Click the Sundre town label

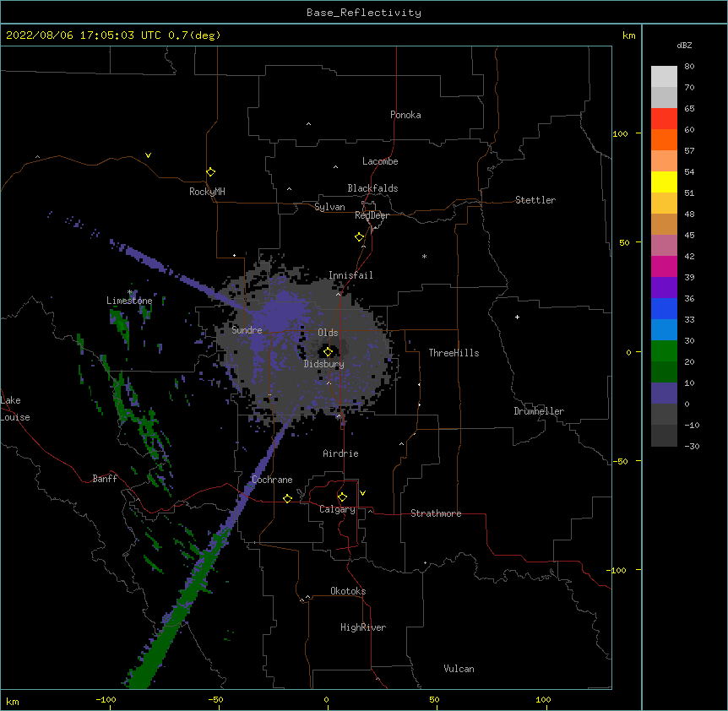[x=247, y=330]
